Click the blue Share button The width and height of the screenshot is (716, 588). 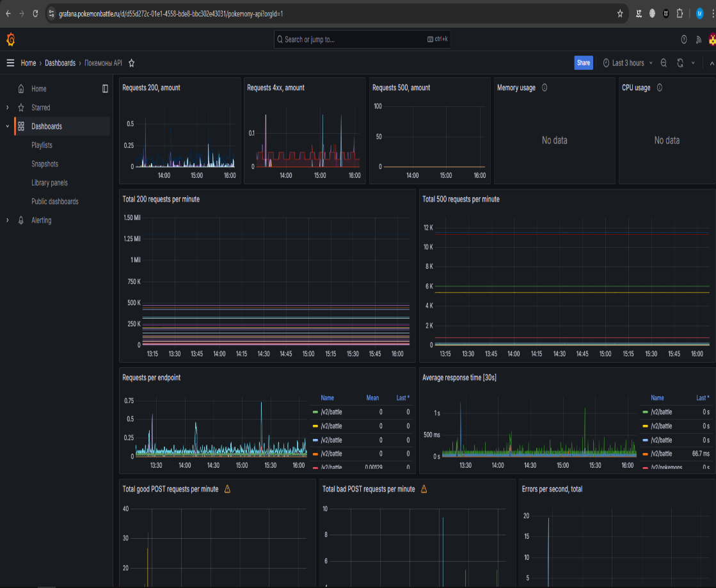[x=583, y=63]
